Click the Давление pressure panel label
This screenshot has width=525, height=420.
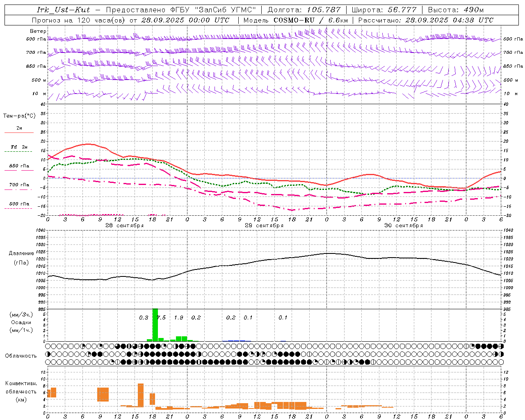click(21, 253)
